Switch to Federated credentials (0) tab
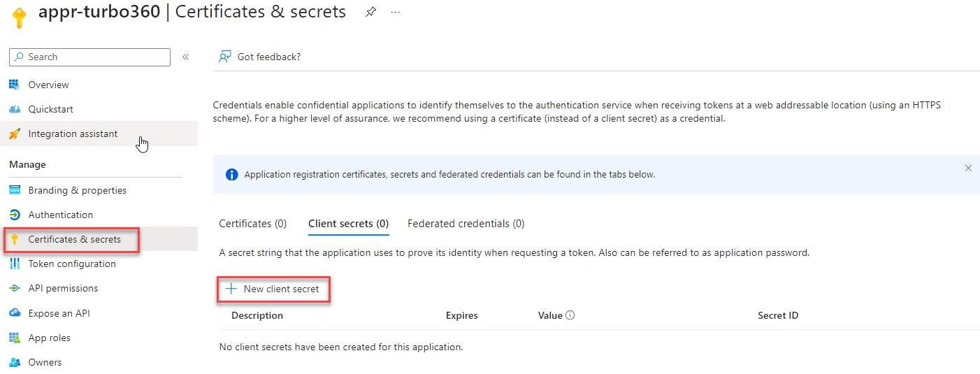The width and height of the screenshot is (980, 374). [x=466, y=224]
